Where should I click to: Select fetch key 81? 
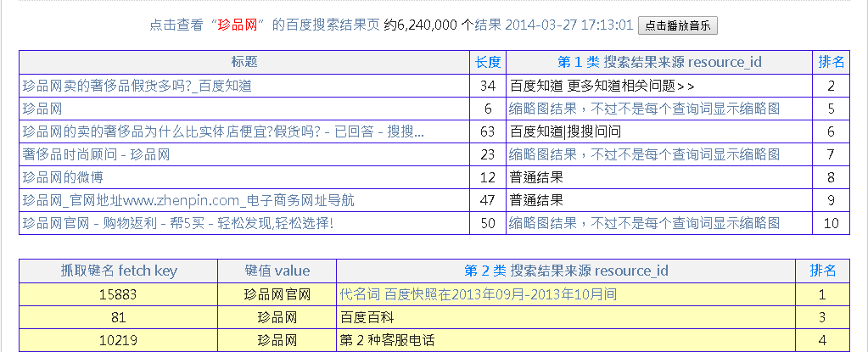tap(118, 317)
